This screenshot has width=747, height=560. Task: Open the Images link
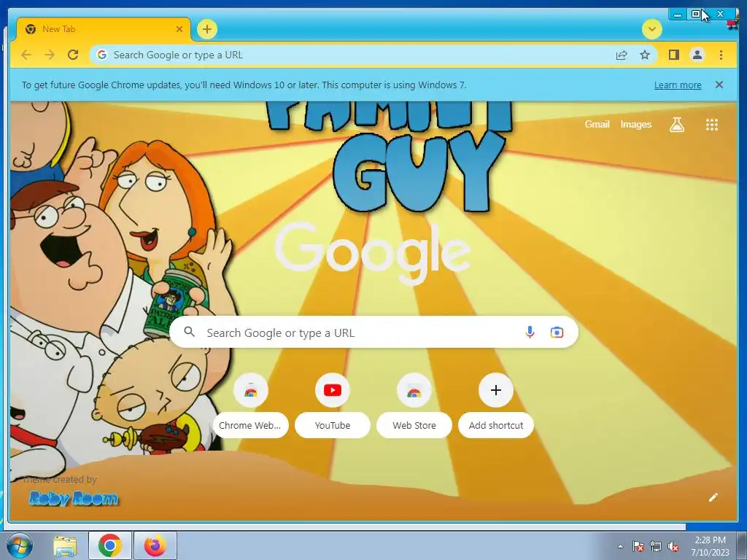(x=635, y=124)
